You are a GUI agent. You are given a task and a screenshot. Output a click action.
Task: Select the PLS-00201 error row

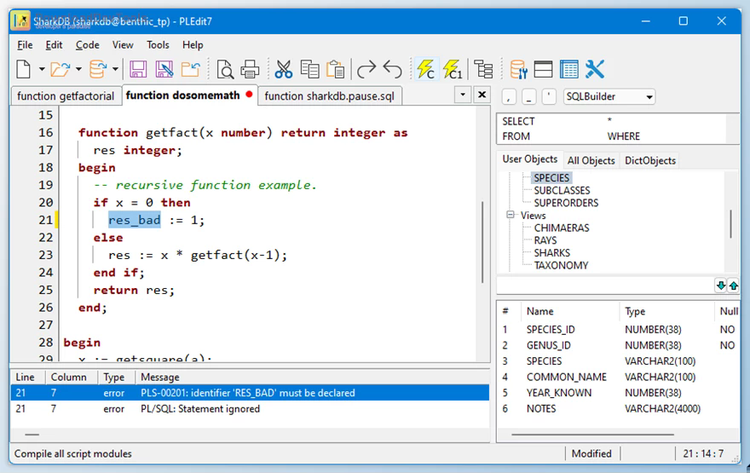point(250,393)
